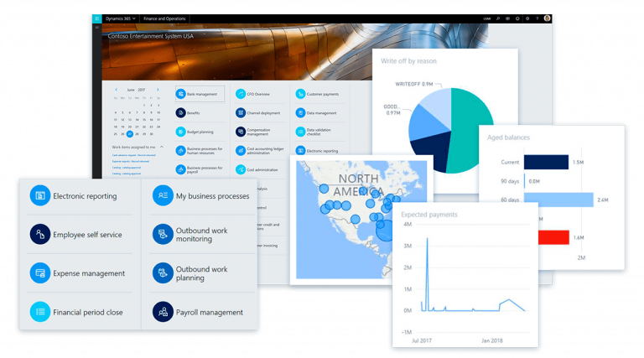Open the Bank management tile icon
Viewport: 644px width, 358px height.
tap(181, 94)
